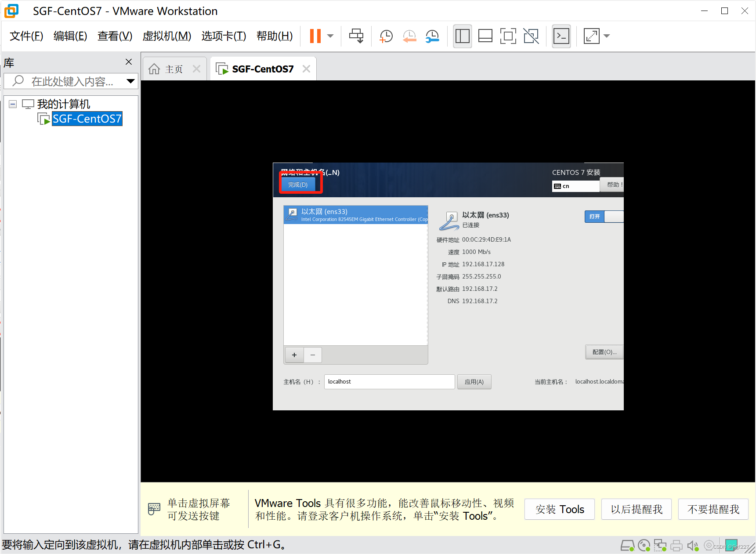Enter full screen mode
The height and width of the screenshot is (554, 756).
pyautogui.click(x=508, y=36)
